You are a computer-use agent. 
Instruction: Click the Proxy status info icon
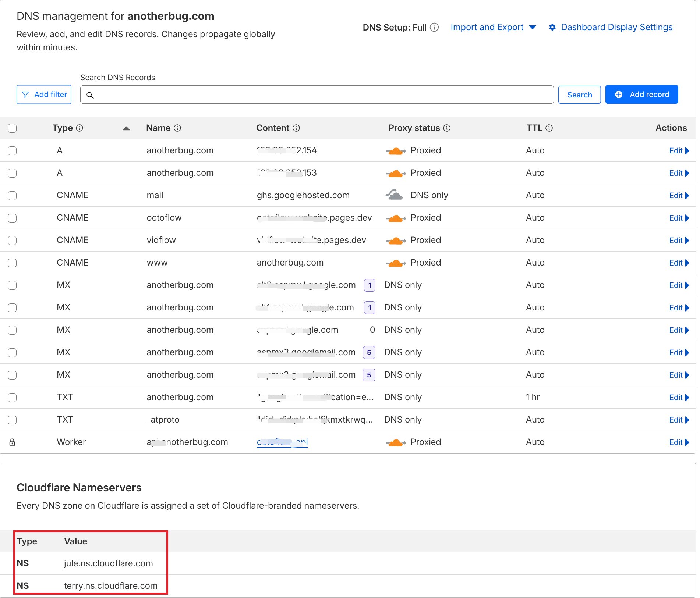447,128
